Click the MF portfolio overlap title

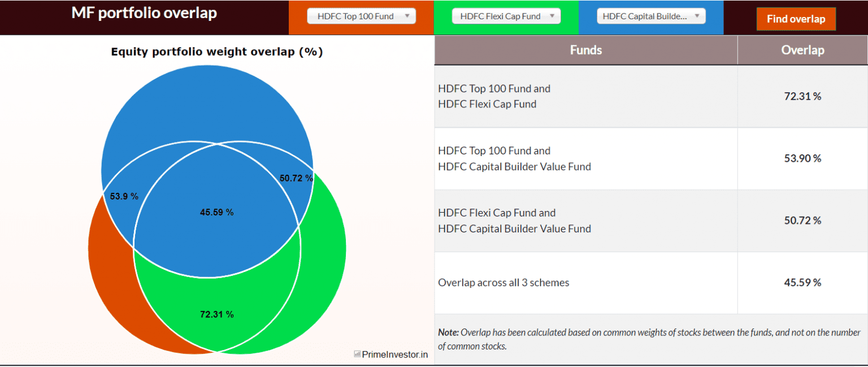pos(144,13)
